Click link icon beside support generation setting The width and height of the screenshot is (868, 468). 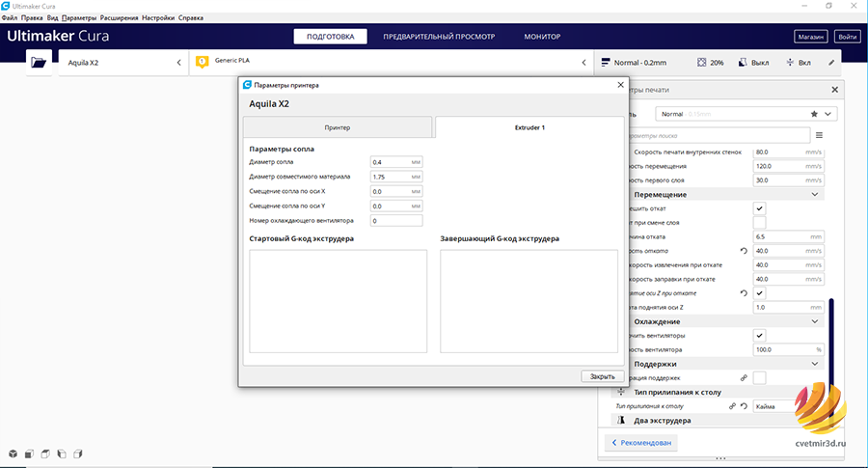(x=744, y=377)
